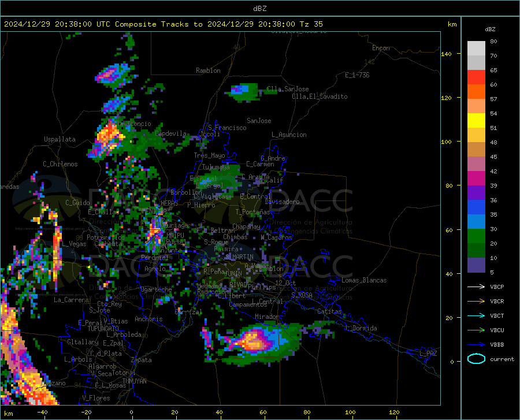This screenshot has width=520, height=420.
Task: Click the orange VBCR arrow icon
Action: (x=476, y=301)
